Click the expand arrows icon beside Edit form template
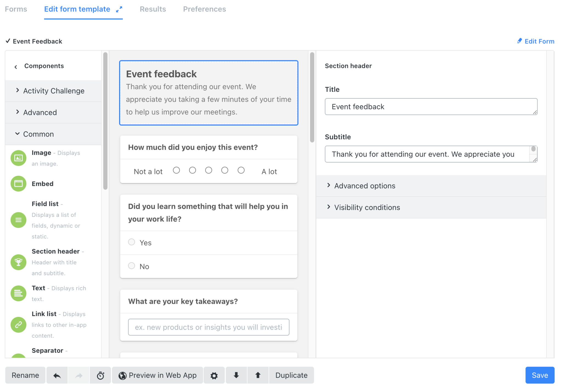The width and height of the screenshot is (562, 392). (x=119, y=9)
